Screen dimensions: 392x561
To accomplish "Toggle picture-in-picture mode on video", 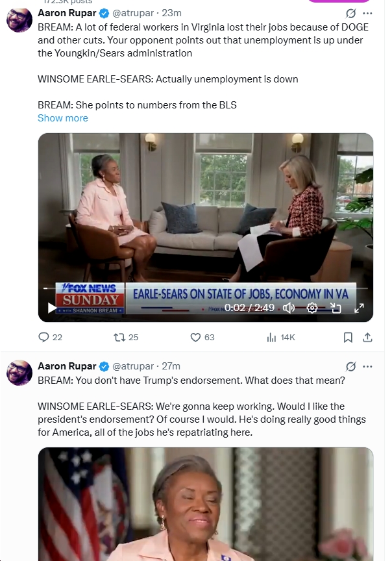I will point(336,308).
